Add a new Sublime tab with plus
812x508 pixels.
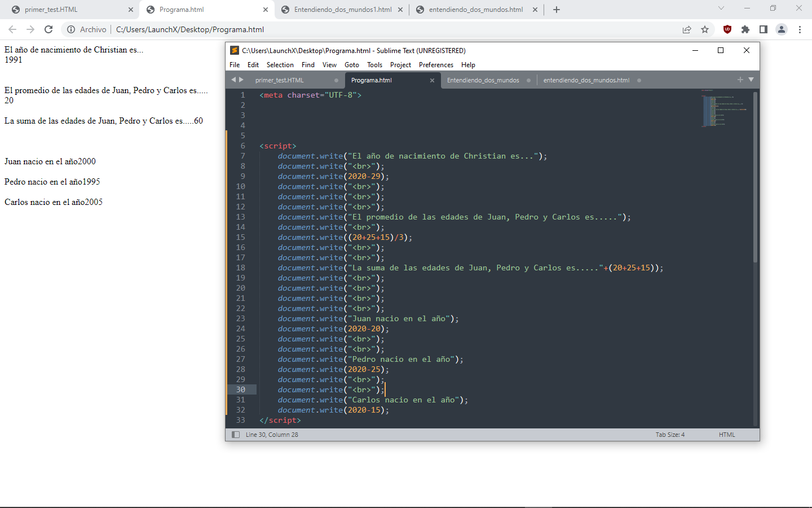(740, 80)
